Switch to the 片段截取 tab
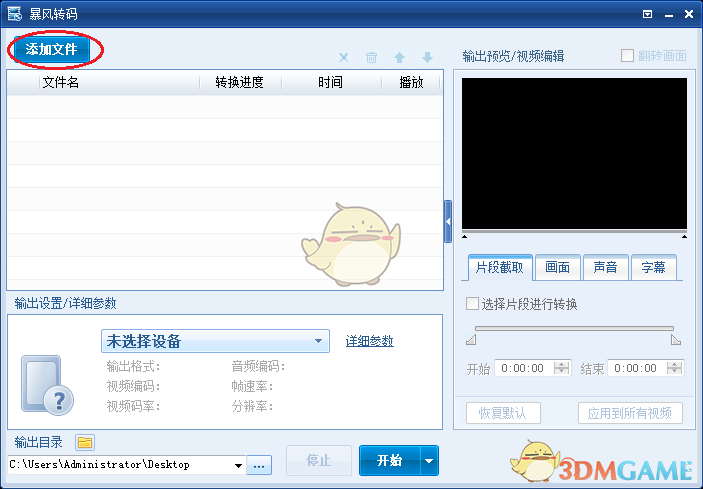 tap(500, 268)
